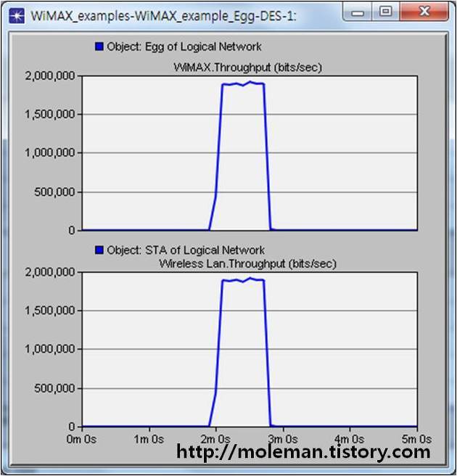Minimize the WiMAX_example_Egg-DES-1 window
Viewport: 457px width, 476px height.
(x=357, y=12)
